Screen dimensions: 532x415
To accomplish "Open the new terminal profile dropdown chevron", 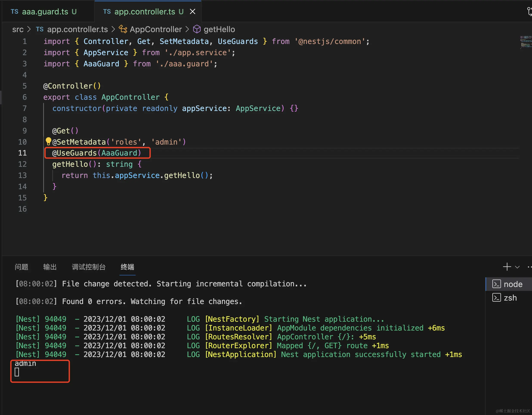I will [517, 267].
